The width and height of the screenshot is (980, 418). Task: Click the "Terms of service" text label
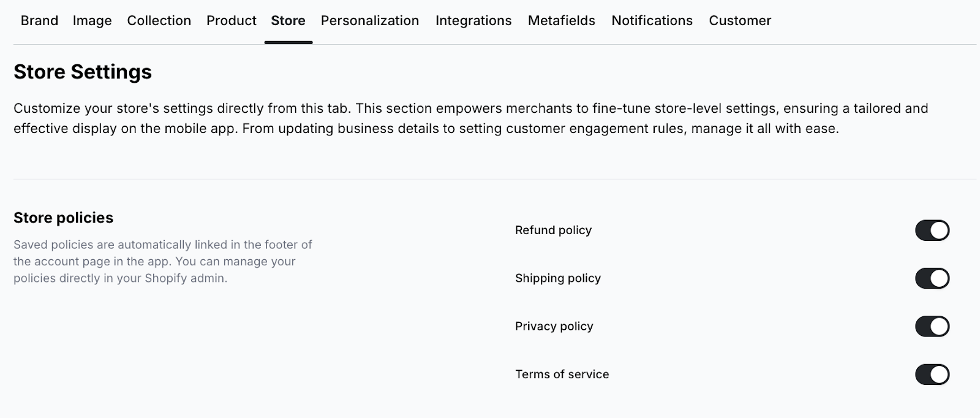click(x=562, y=374)
